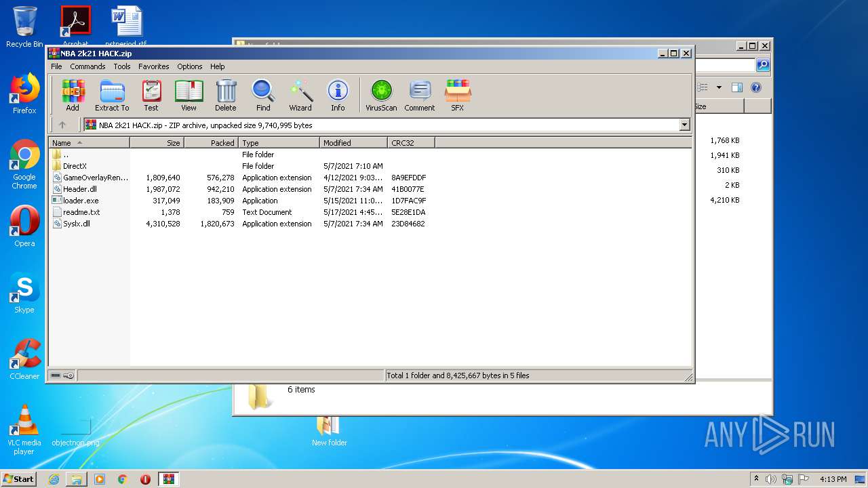Click the Acrobat desktop shortcut
This screenshot has width=868, height=488.
[x=75, y=26]
